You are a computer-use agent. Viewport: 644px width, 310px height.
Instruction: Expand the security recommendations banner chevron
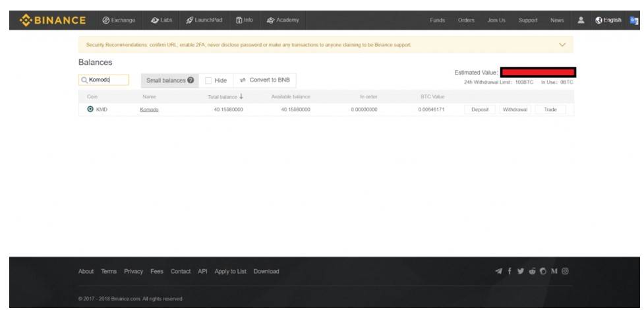(x=563, y=44)
